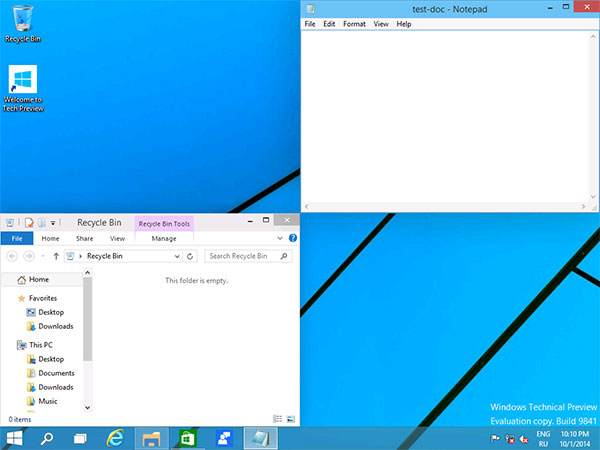Click the navigation pane scroll down arrow
The image size is (600, 450).
(88, 408)
